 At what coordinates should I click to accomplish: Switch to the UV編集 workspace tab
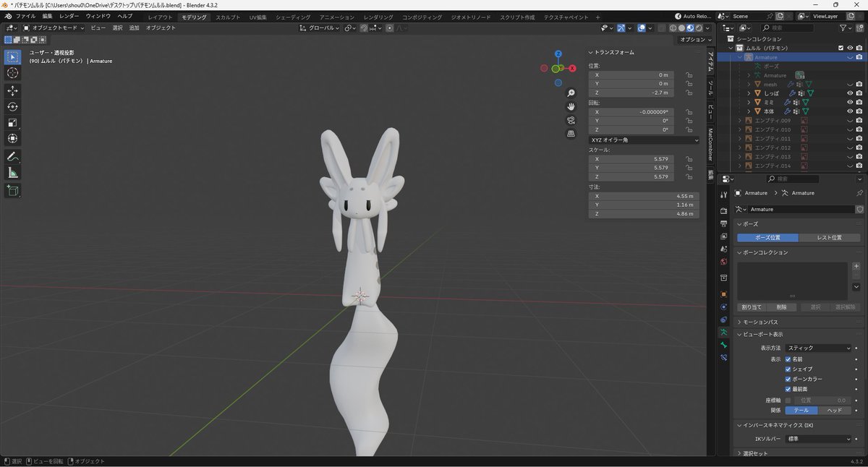(258, 17)
